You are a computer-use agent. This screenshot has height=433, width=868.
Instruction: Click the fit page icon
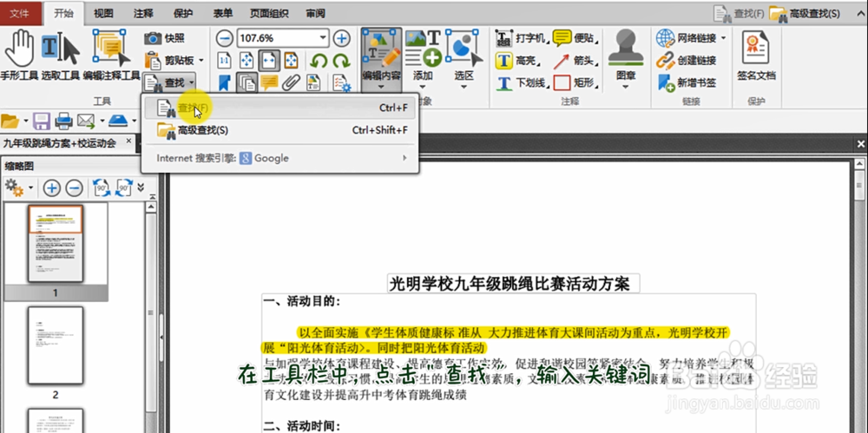(247, 60)
